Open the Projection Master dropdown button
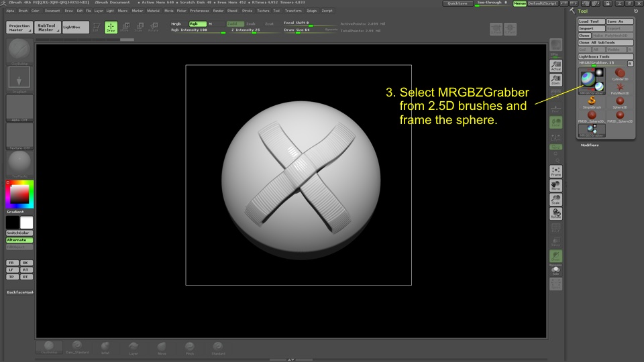 click(x=19, y=27)
